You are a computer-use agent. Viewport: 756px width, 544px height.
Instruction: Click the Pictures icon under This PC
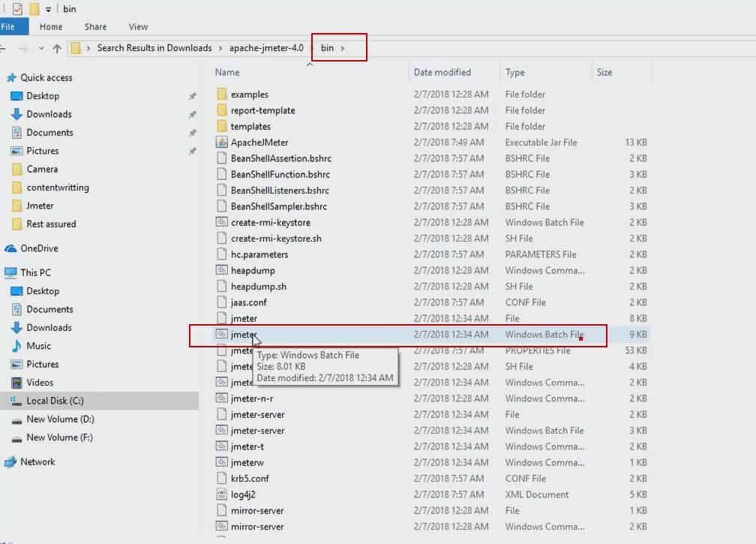tap(16, 364)
